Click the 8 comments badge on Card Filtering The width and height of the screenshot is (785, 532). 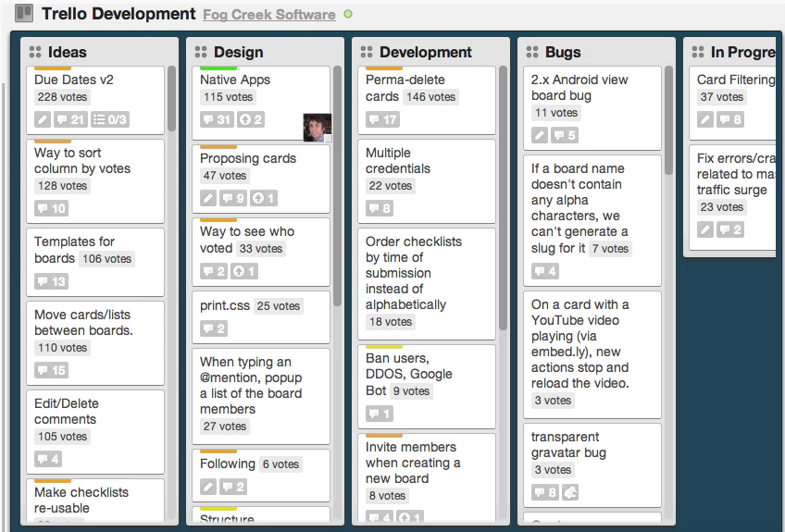[730, 119]
